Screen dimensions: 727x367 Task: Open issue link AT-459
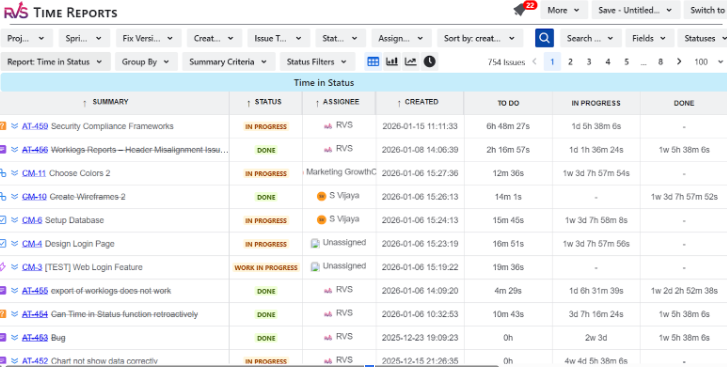tap(35, 126)
